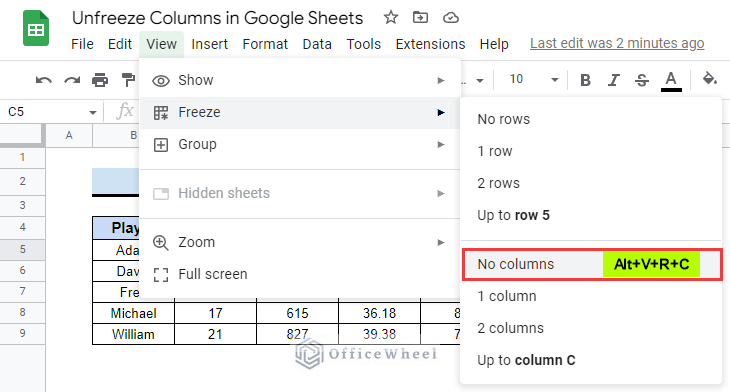Click the Redo icon in toolbar
The height and width of the screenshot is (392, 730).
coord(72,81)
